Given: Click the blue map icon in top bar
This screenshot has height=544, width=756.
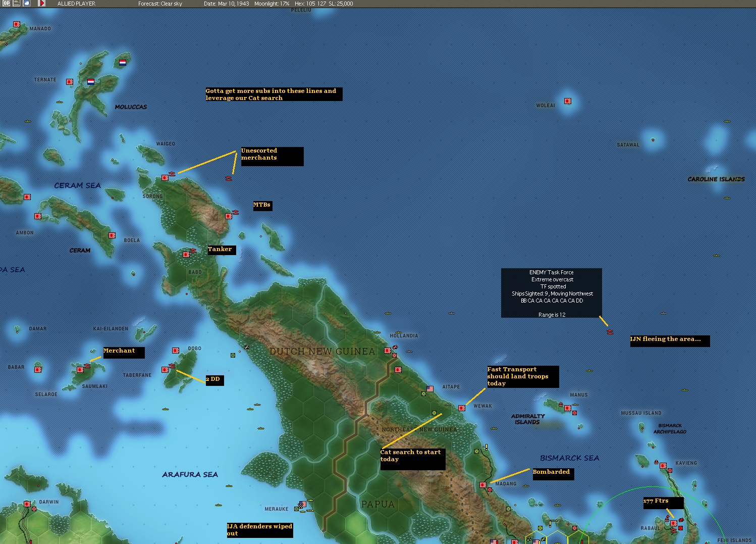Looking at the screenshot, I should point(27,3).
